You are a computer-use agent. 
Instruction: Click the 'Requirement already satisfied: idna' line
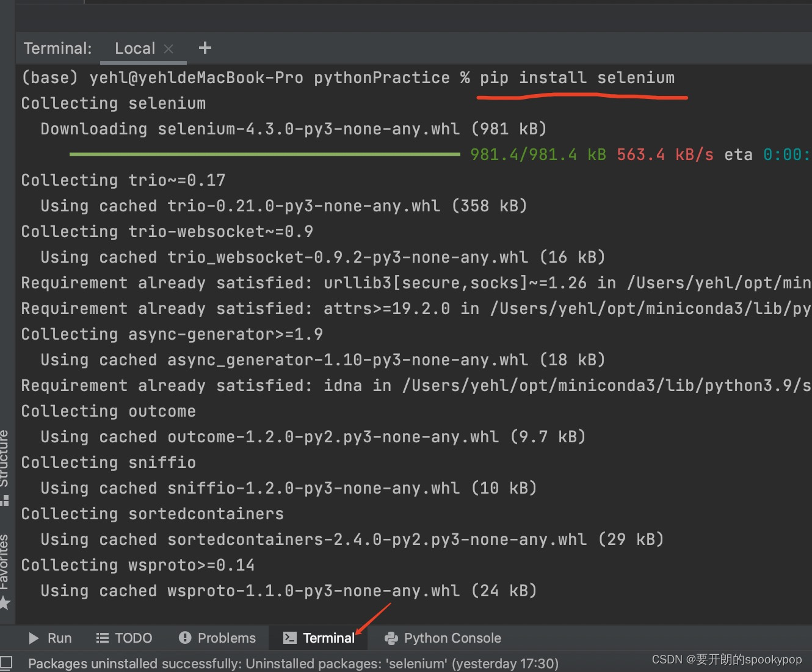[416, 385]
